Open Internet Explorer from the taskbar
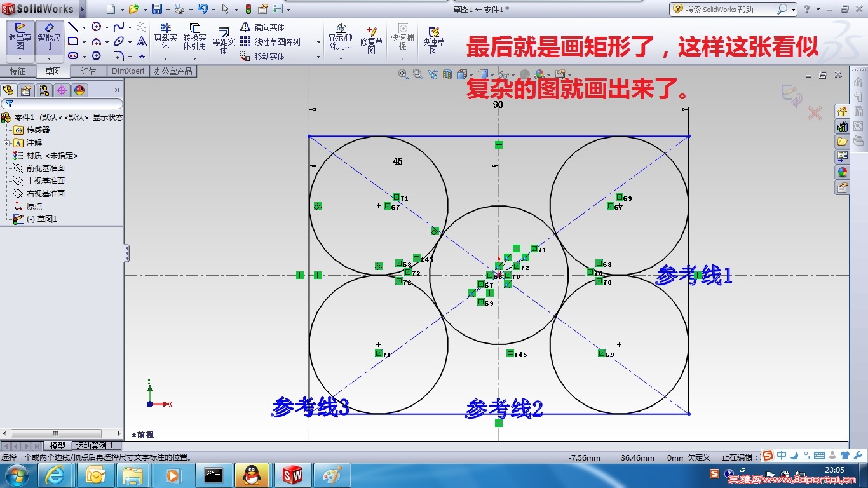The image size is (868, 488). [55, 475]
